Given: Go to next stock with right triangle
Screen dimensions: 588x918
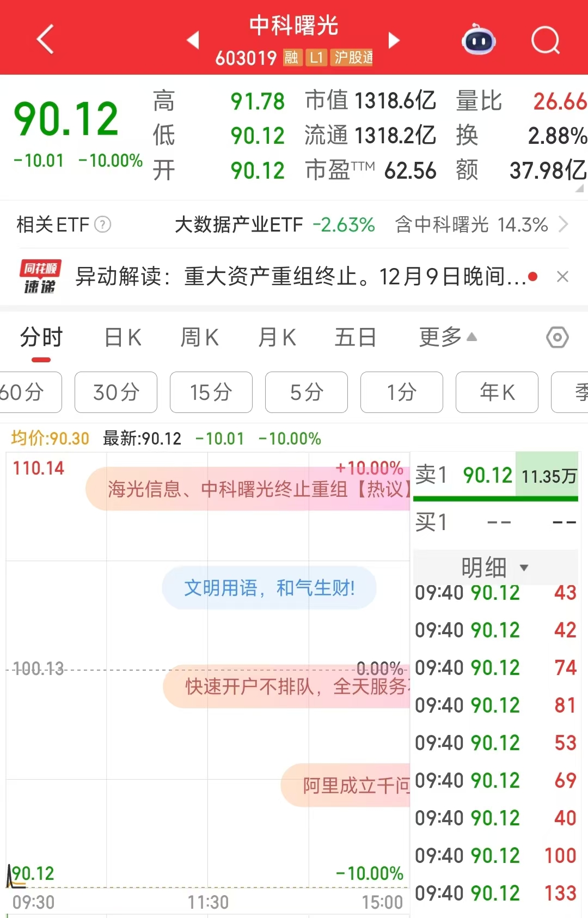Looking at the screenshot, I should (x=394, y=40).
